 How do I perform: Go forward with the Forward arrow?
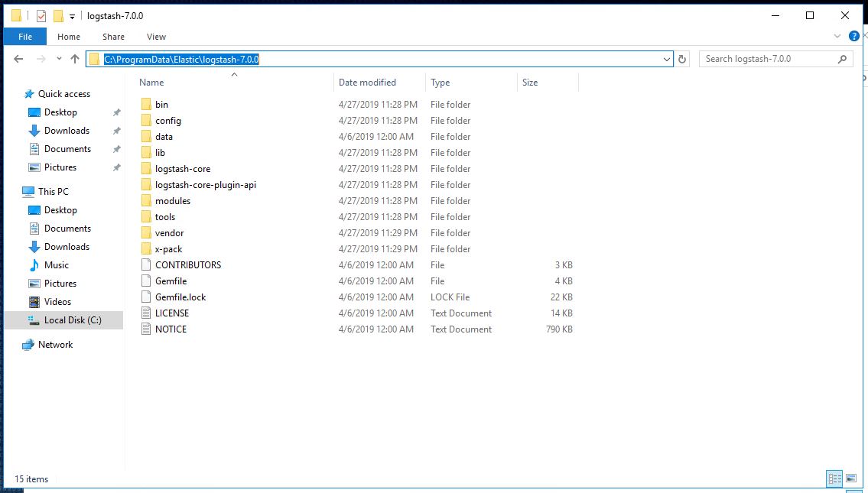41,59
